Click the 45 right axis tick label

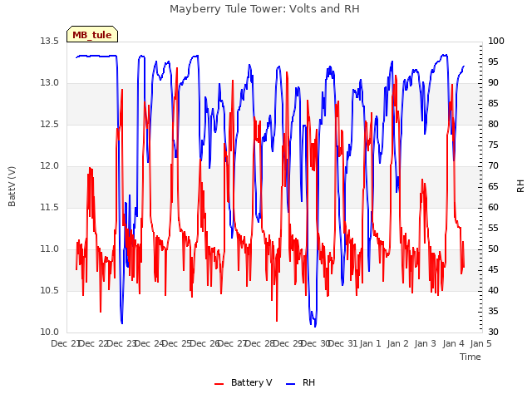click(493, 270)
